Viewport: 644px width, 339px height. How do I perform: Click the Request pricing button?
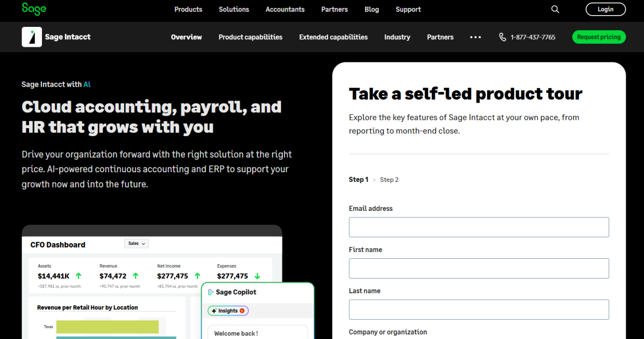point(599,37)
